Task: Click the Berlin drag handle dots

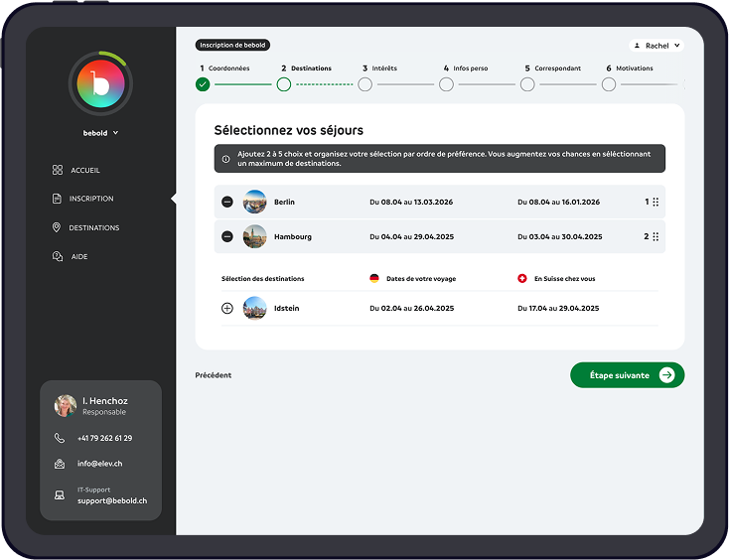Action: click(656, 202)
